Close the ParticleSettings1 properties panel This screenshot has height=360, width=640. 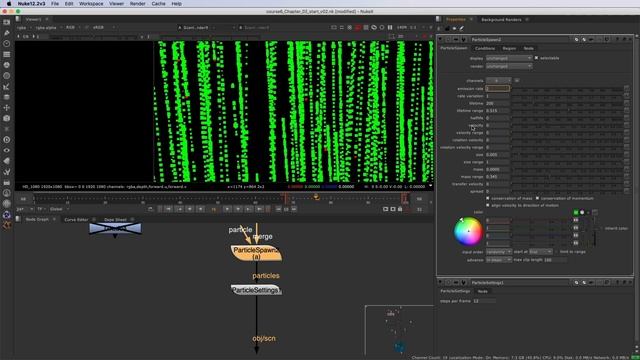pyautogui.click(x=630, y=282)
